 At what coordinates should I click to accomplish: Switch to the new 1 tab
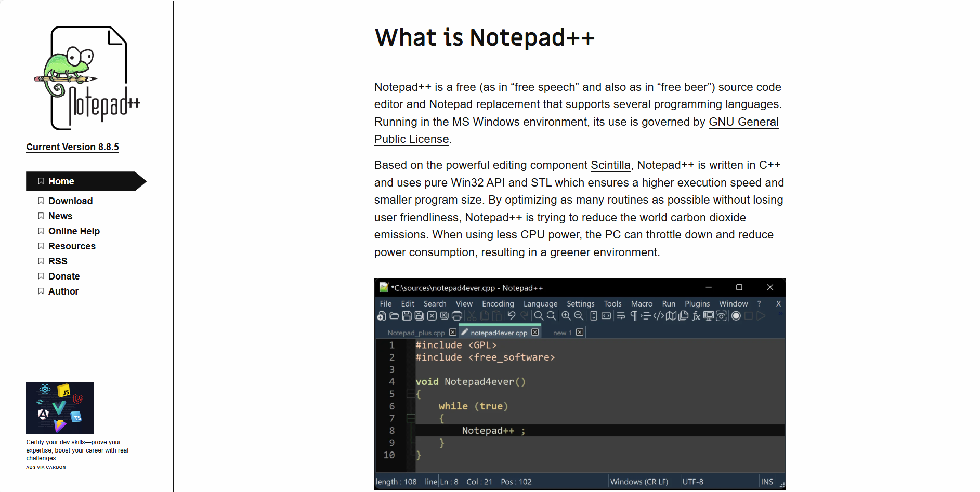pyautogui.click(x=562, y=333)
